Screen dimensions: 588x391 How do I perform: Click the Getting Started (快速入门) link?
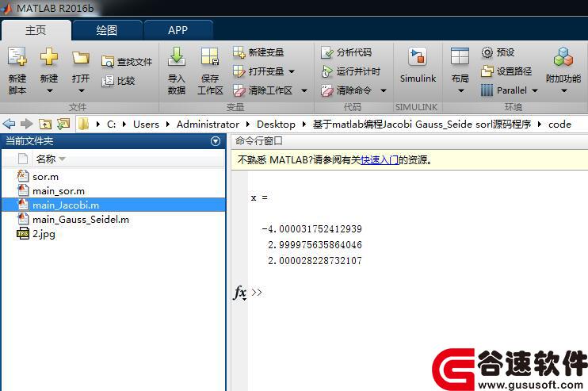coord(379,160)
